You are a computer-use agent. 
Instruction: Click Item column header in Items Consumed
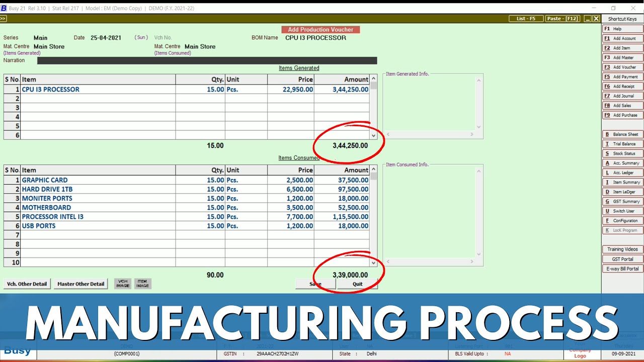click(98, 170)
